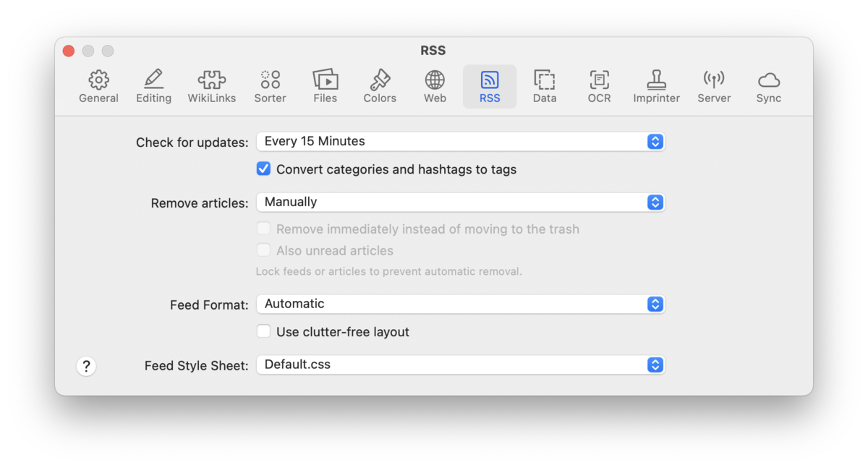Select the RSS toolbar icon
868x468 pixels.
[490, 87]
